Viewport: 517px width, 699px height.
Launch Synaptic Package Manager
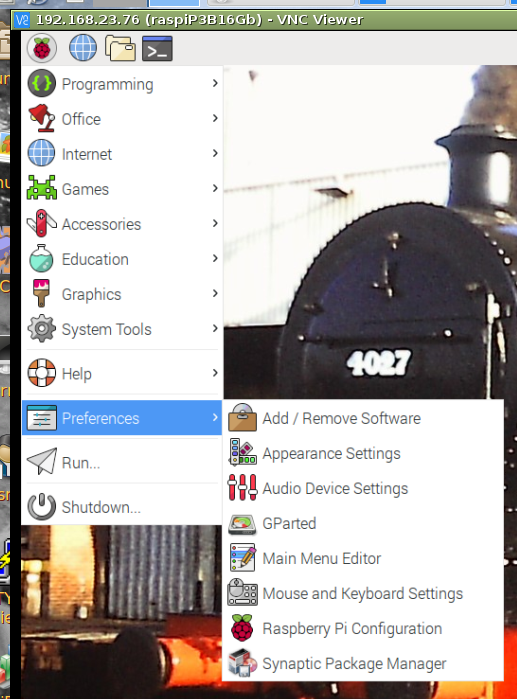pos(363,663)
